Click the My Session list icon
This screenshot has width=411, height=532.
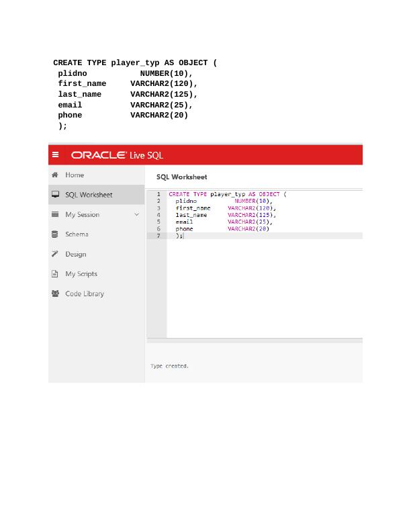(x=55, y=214)
